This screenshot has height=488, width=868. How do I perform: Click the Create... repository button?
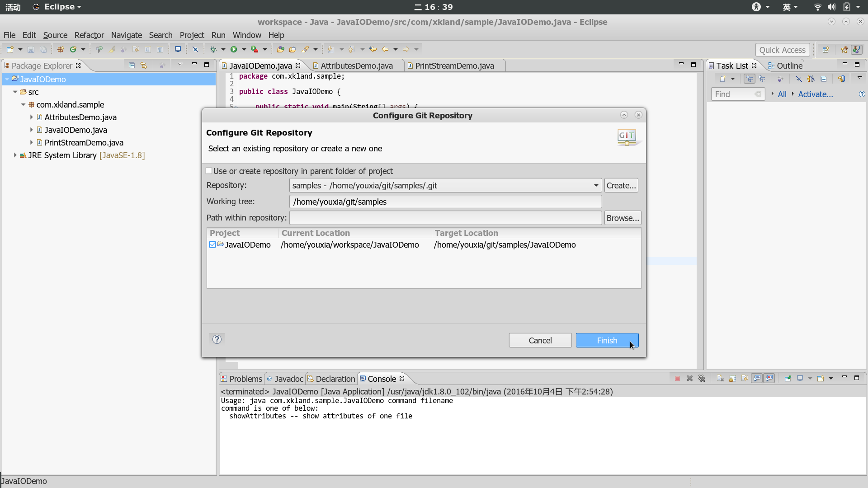coord(621,185)
